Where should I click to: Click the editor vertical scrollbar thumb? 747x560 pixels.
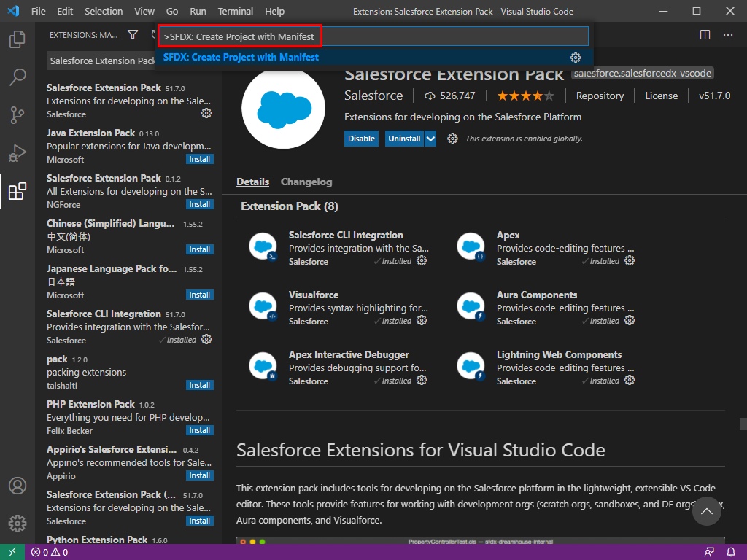pyautogui.click(x=743, y=424)
